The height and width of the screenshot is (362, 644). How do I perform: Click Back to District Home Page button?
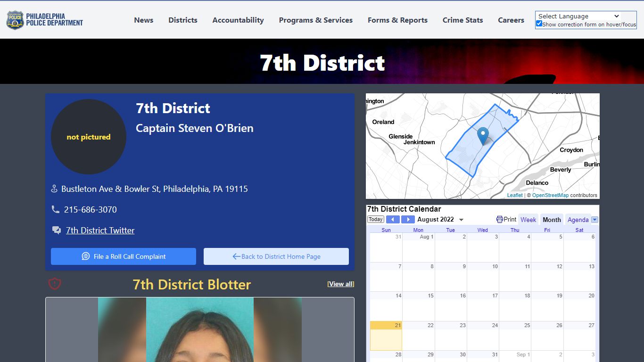(276, 256)
